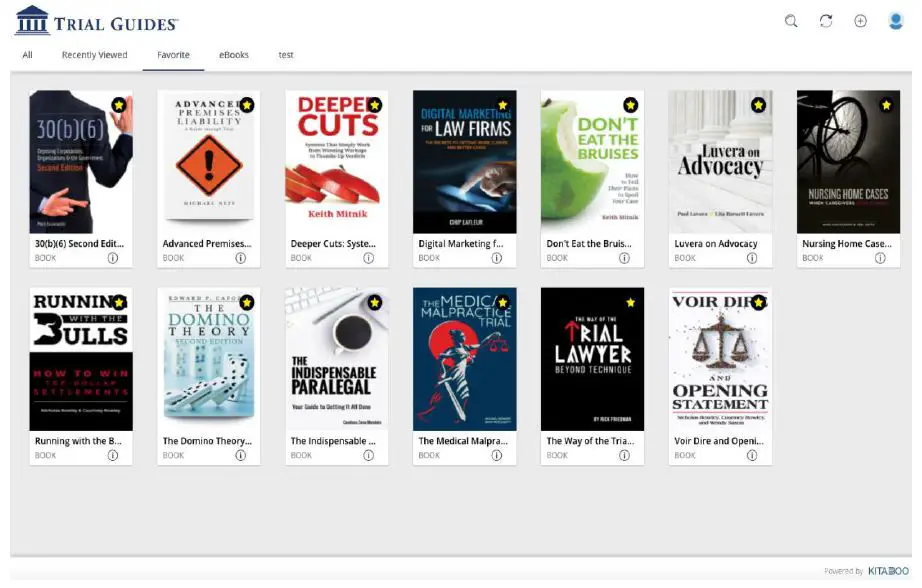Unfavorite 30(b)(6) via its star
The height and width of the screenshot is (588, 922).
(x=119, y=105)
